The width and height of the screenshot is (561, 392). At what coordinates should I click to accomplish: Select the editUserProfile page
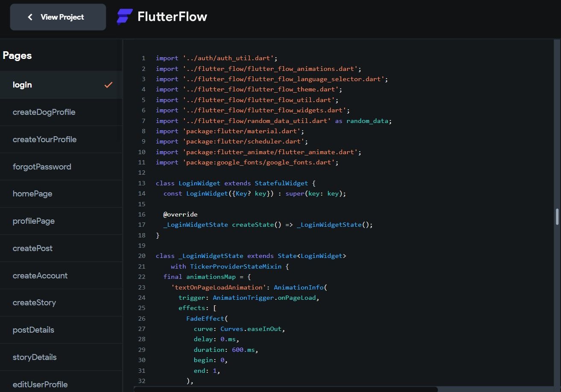[40, 384]
